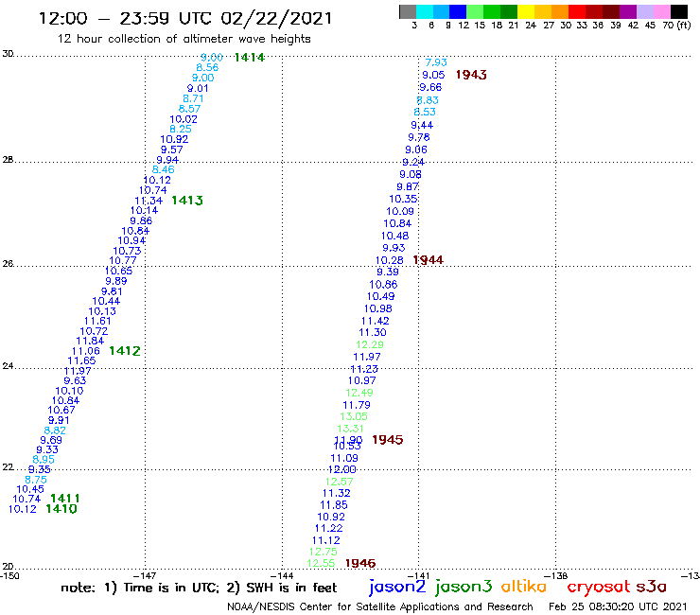The image size is (700, 615).
Task: Click the wave height value 8.56
Action: point(207,67)
